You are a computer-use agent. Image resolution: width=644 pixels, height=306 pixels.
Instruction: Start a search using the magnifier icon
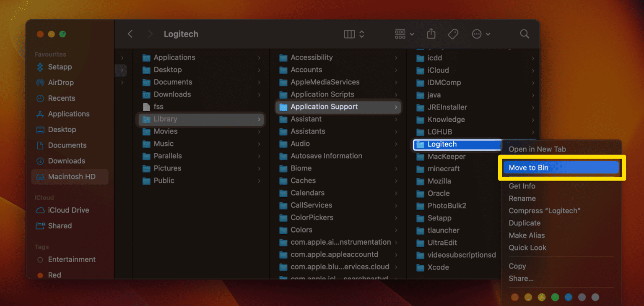point(524,34)
